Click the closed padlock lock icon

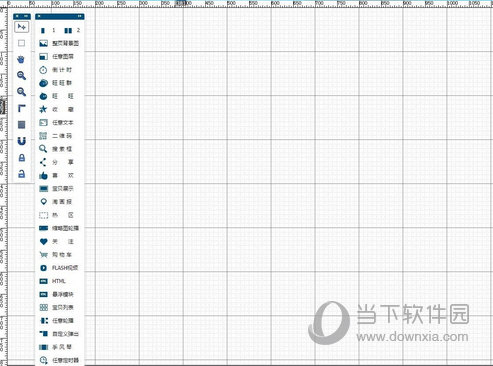(x=22, y=158)
